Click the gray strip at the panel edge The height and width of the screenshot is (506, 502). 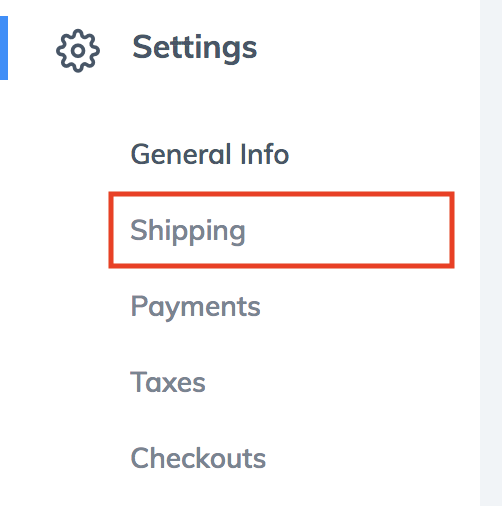point(491,253)
